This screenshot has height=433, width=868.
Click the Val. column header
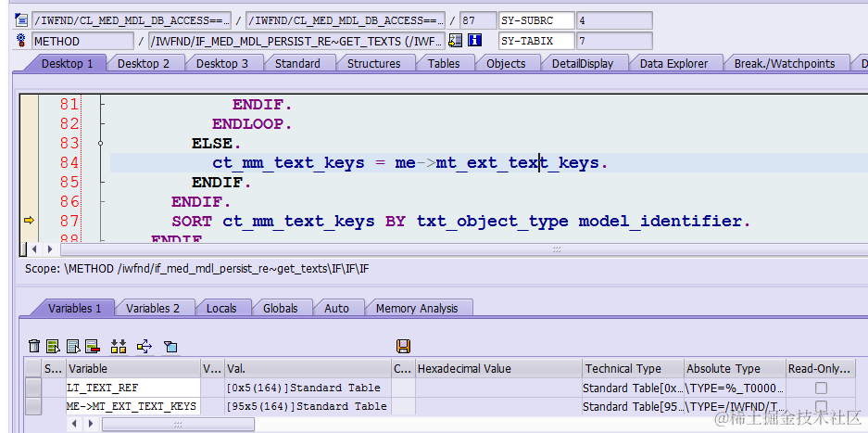[x=308, y=369]
